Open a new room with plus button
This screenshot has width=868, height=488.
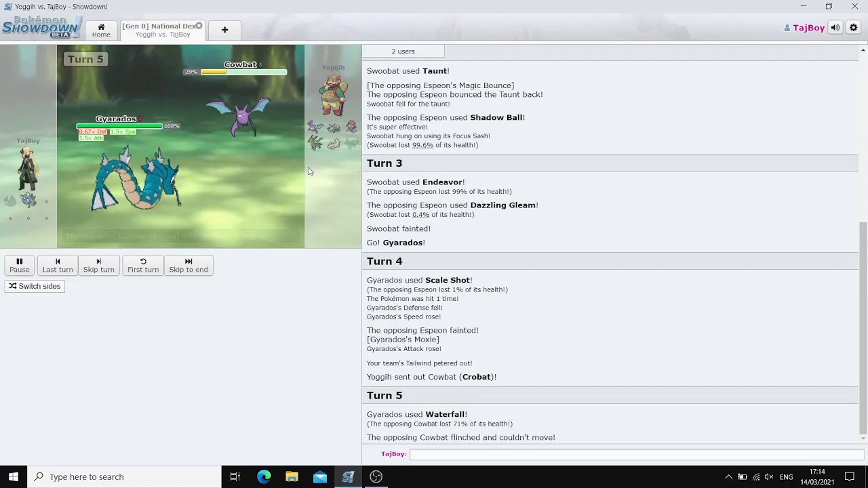pyautogui.click(x=224, y=30)
